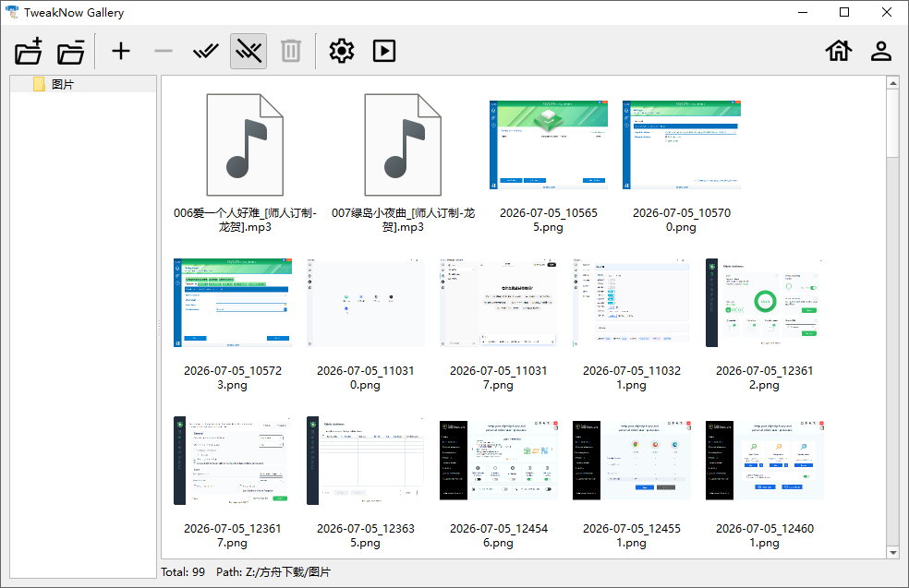
Task: Click file name 2026-07-05_105723.png label
Action: click(x=233, y=378)
